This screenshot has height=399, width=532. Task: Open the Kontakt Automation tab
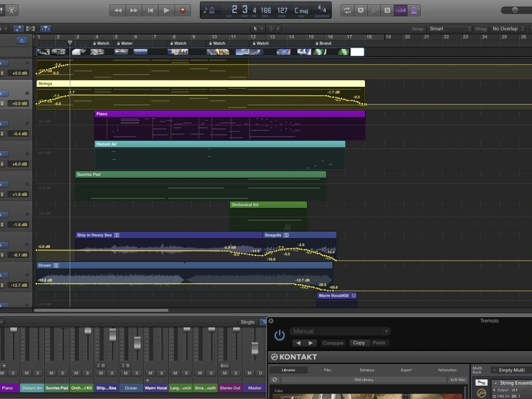[447, 370]
